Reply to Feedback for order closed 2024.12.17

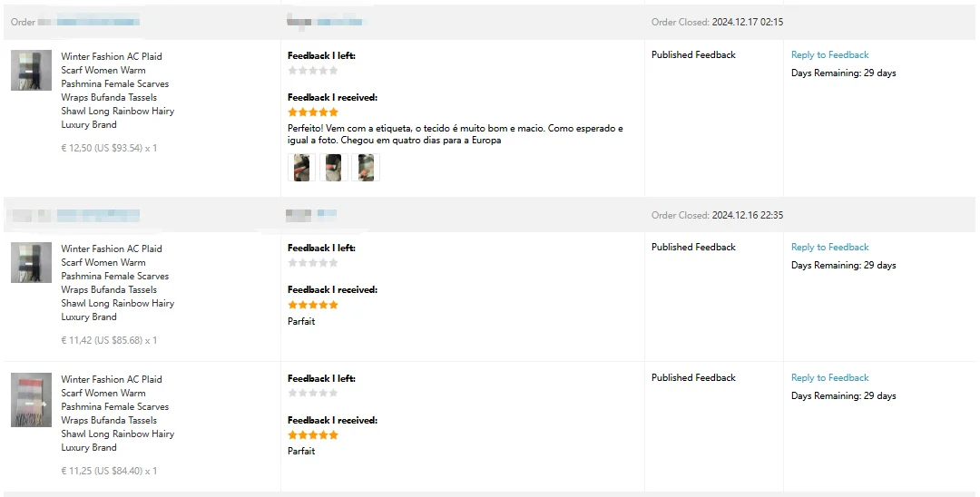pyautogui.click(x=829, y=55)
